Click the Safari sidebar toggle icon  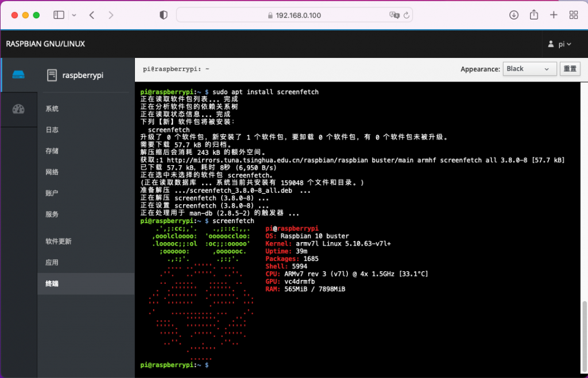point(59,15)
